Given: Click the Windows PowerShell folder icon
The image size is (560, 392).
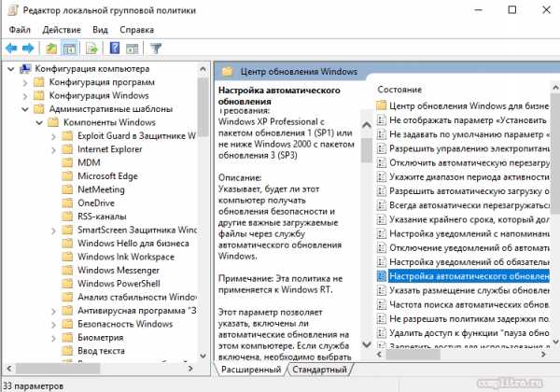Looking at the screenshot, I should (x=67, y=284).
